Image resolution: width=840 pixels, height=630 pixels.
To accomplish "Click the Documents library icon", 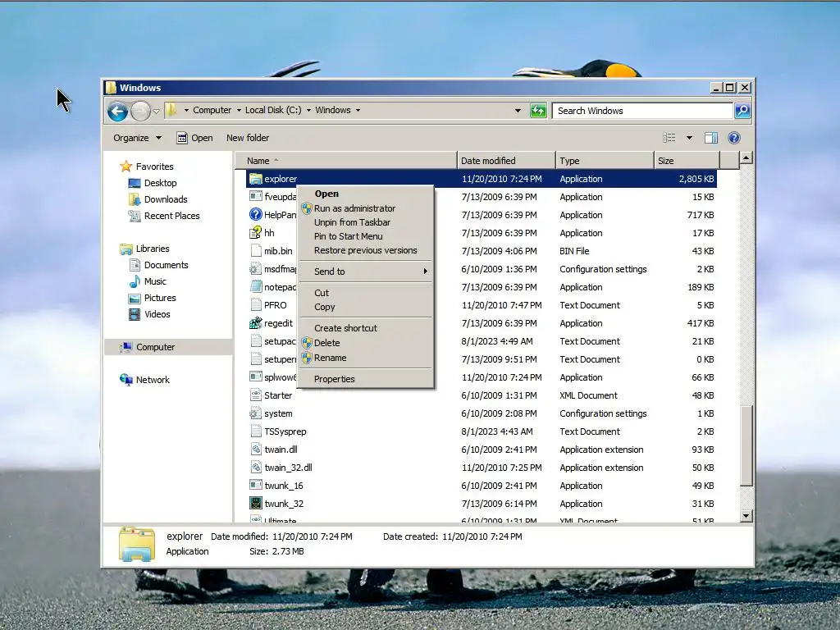I will tap(135, 265).
